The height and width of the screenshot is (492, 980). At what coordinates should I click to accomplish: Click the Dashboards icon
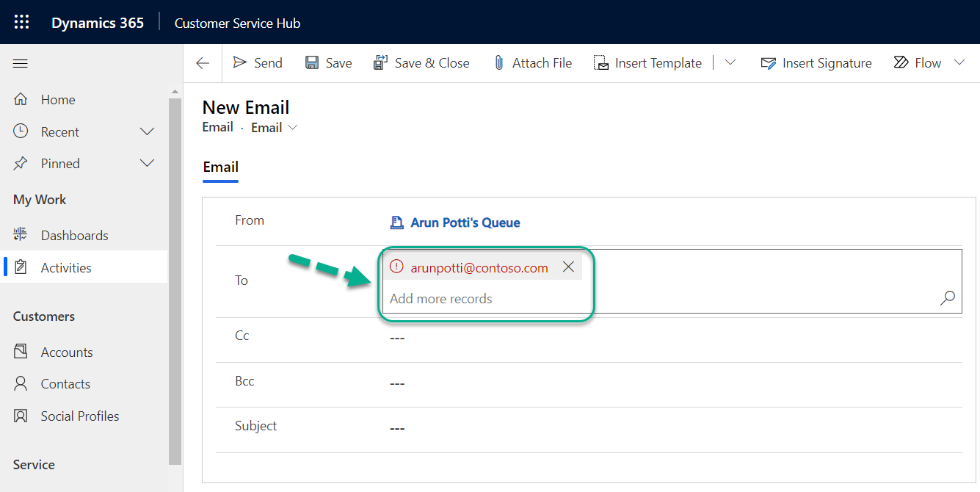(21, 235)
